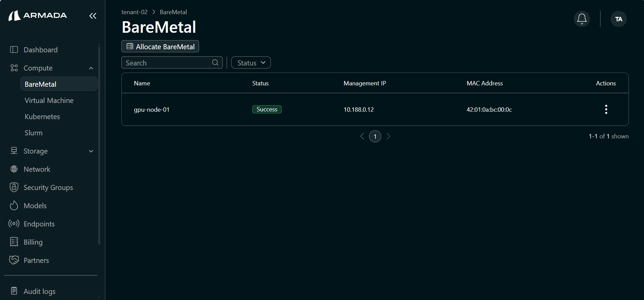Collapse the sidebar with the double-chevron icon

93,16
